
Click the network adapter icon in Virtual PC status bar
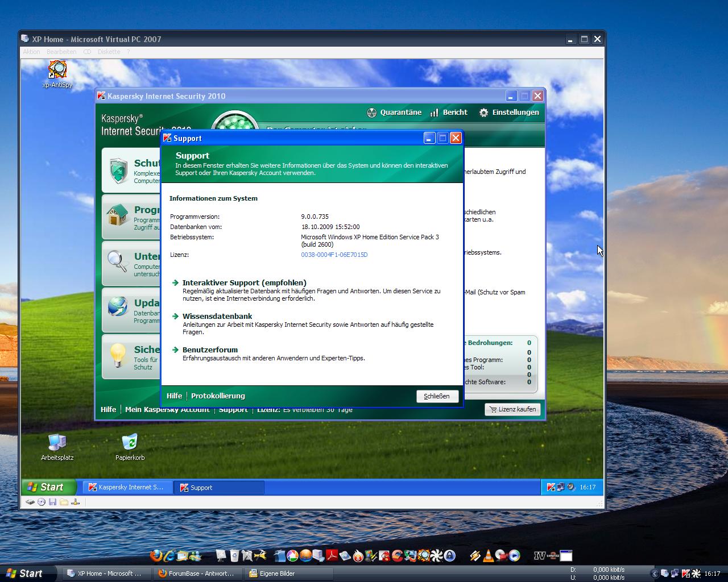click(x=76, y=502)
